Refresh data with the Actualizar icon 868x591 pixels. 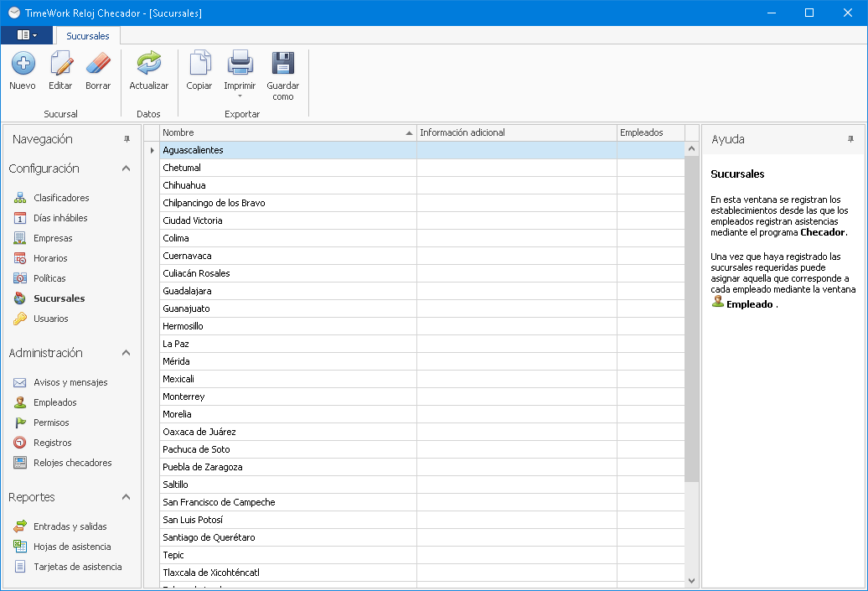click(x=148, y=64)
